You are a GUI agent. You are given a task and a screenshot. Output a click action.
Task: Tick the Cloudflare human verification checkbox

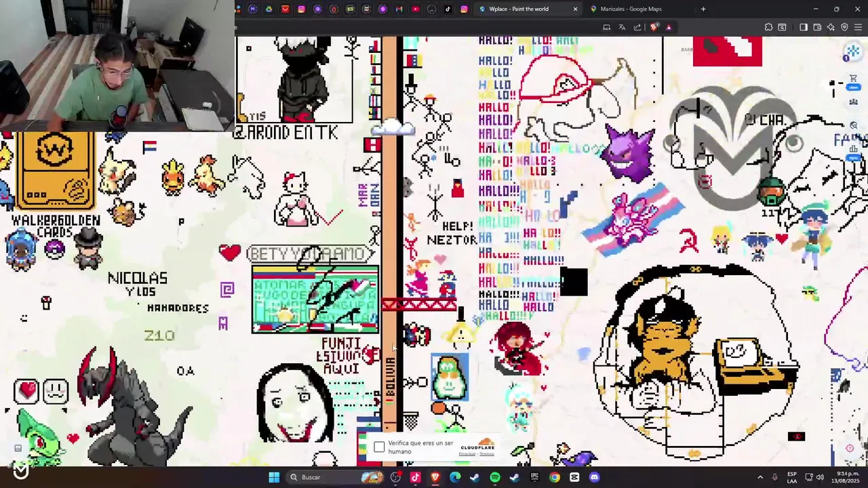379,447
